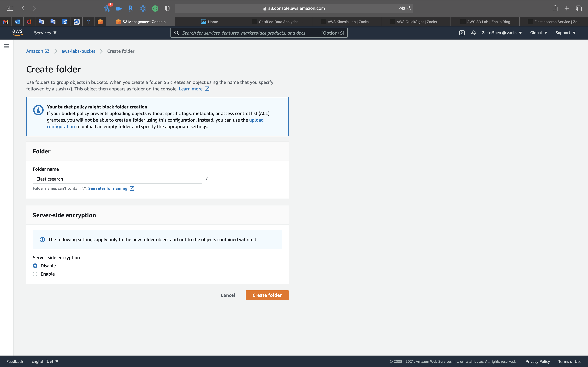The height and width of the screenshot is (367, 588).
Task: Toggle the Safari sidebar icon
Action: 10,8
